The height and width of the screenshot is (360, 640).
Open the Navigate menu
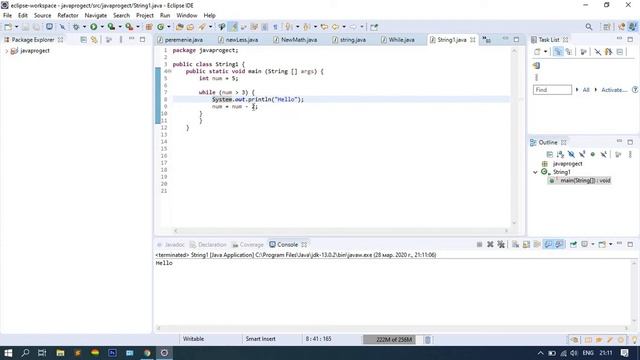96,16
